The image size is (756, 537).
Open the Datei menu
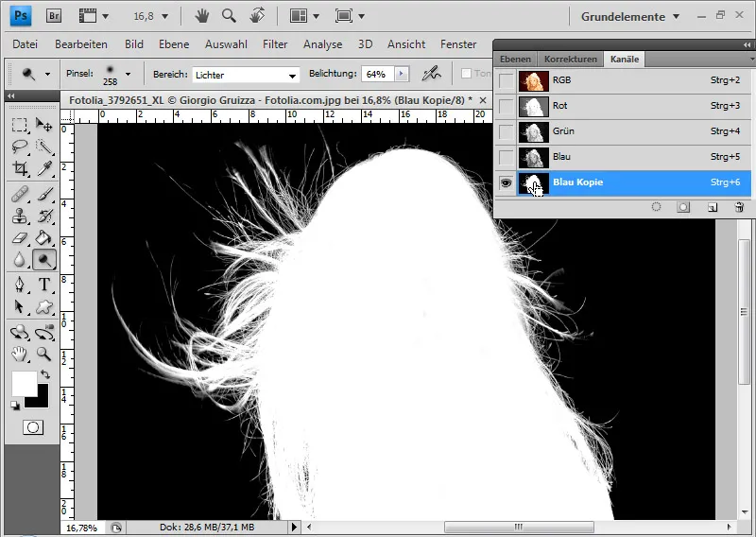pos(26,44)
